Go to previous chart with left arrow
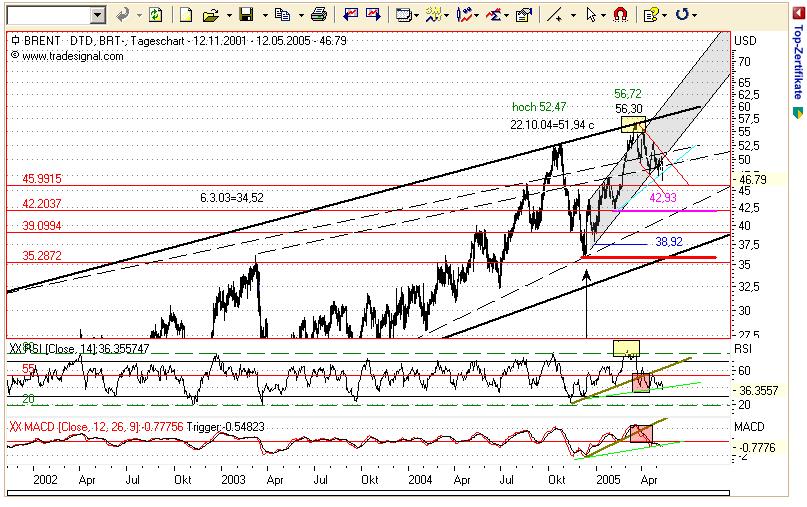The image size is (807, 507). (350, 15)
